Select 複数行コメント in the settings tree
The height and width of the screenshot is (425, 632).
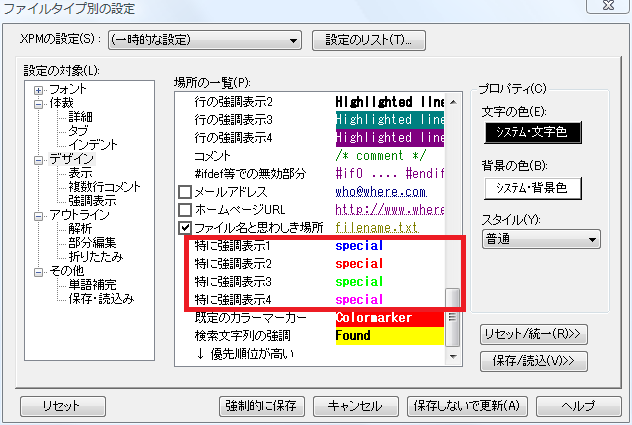[x=104, y=187]
